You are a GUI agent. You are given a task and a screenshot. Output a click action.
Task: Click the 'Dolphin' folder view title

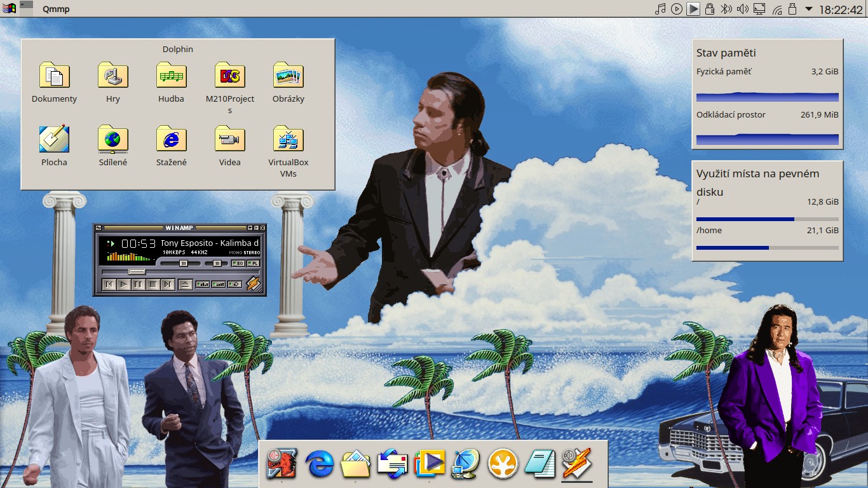178,49
